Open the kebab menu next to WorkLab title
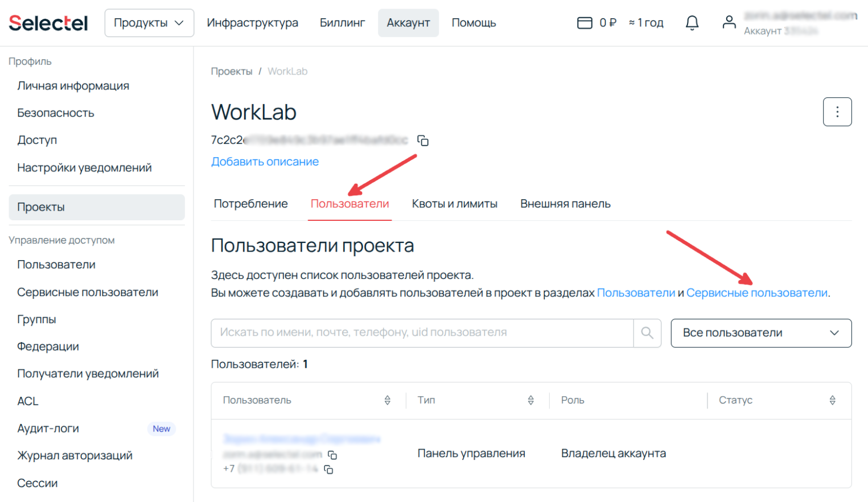Viewport: 868px width, 502px height. tap(837, 112)
